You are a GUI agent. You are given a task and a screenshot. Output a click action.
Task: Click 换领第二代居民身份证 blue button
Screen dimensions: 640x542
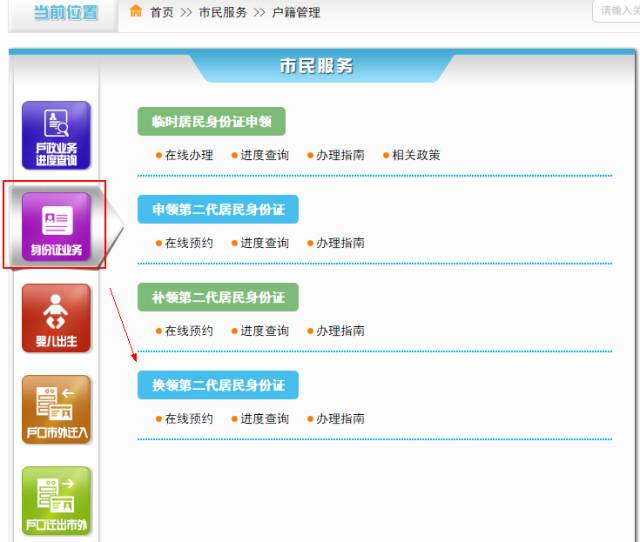click(218, 385)
